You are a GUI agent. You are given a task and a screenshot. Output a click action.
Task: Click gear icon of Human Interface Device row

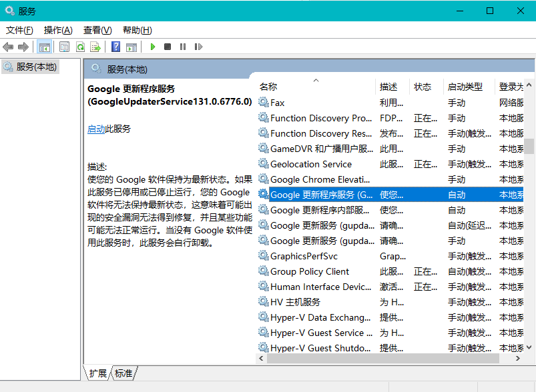(x=263, y=286)
